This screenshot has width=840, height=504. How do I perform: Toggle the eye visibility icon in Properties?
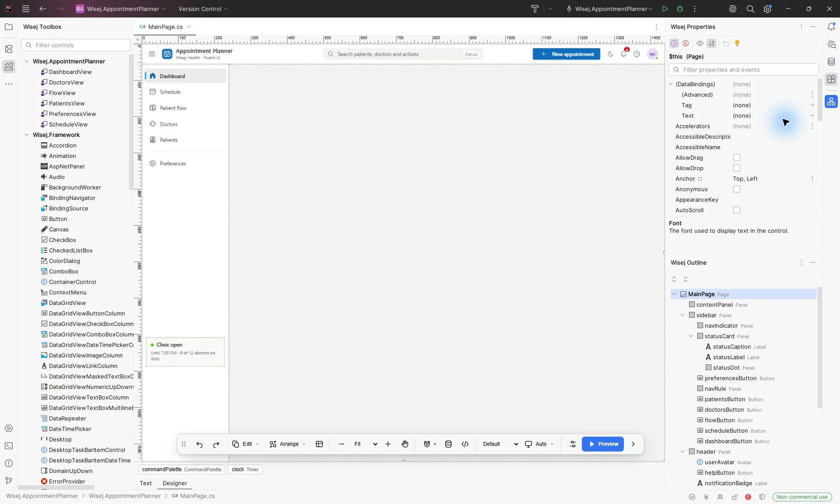pos(700,43)
